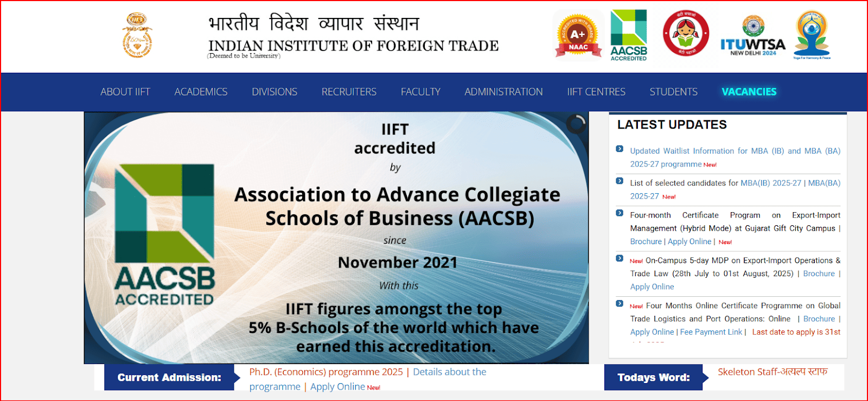Open the ADMINISTRATION menu
This screenshot has width=868, height=401.
[503, 92]
